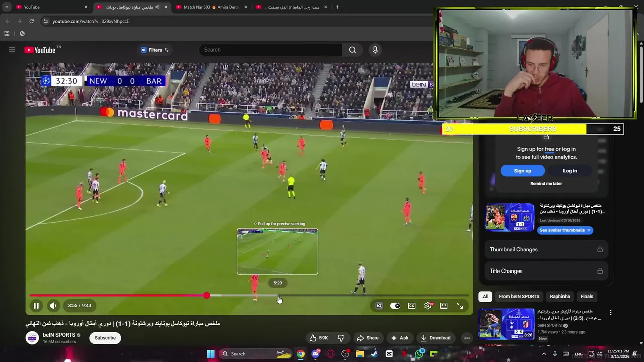Expand the Thumbnail Changes section
Screen dimensions: 644x362
pos(546,250)
